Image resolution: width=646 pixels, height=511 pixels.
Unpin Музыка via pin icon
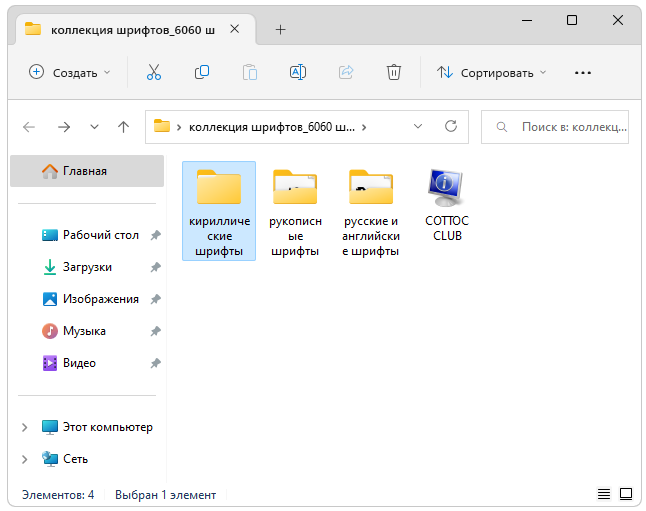[155, 331]
